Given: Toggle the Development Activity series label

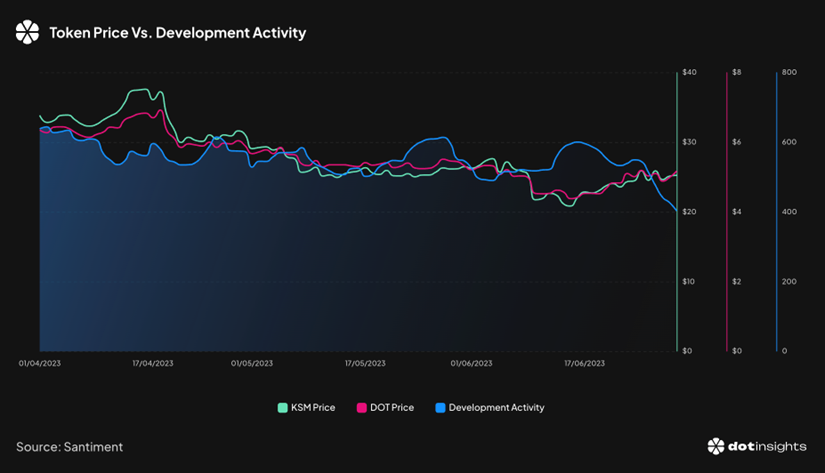Looking at the screenshot, I should pos(496,408).
